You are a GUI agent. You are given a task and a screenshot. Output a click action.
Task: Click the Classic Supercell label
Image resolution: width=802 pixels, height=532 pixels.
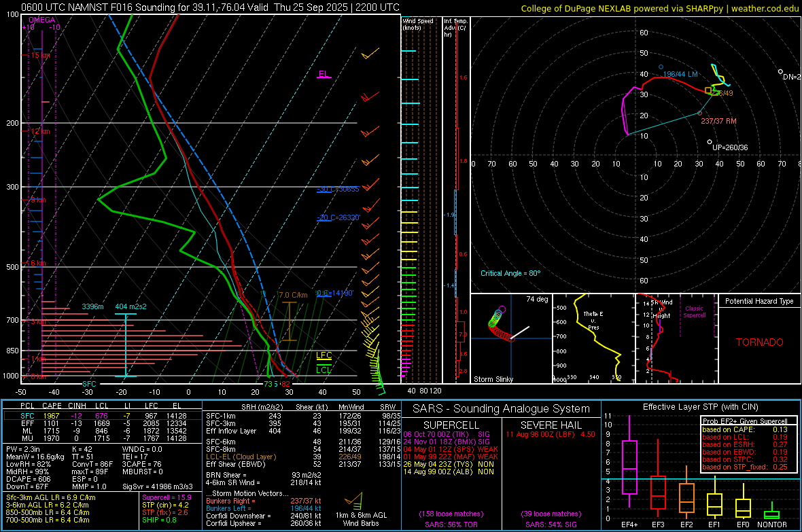click(694, 312)
